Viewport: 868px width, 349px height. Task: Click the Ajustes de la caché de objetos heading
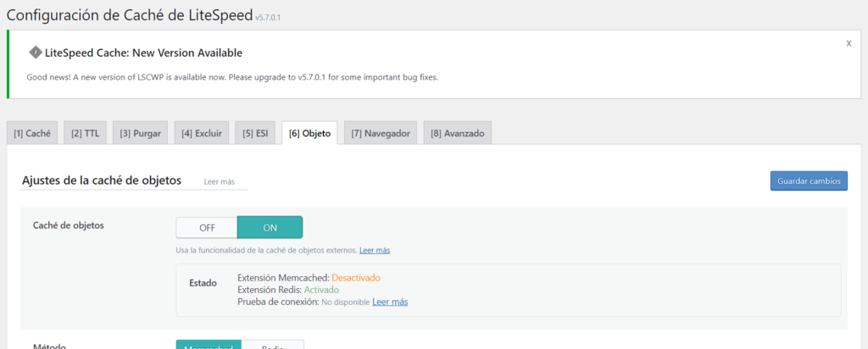coord(102,180)
